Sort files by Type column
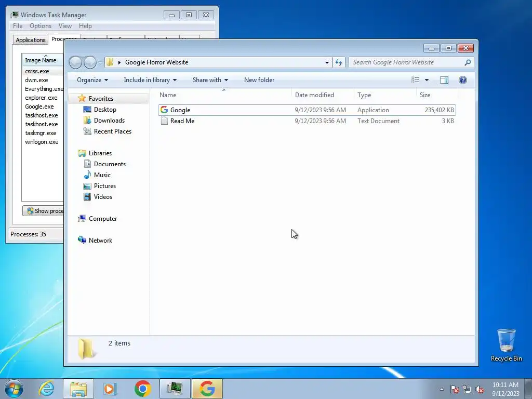The width and height of the screenshot is (532, 399). [x=385, y=95]
